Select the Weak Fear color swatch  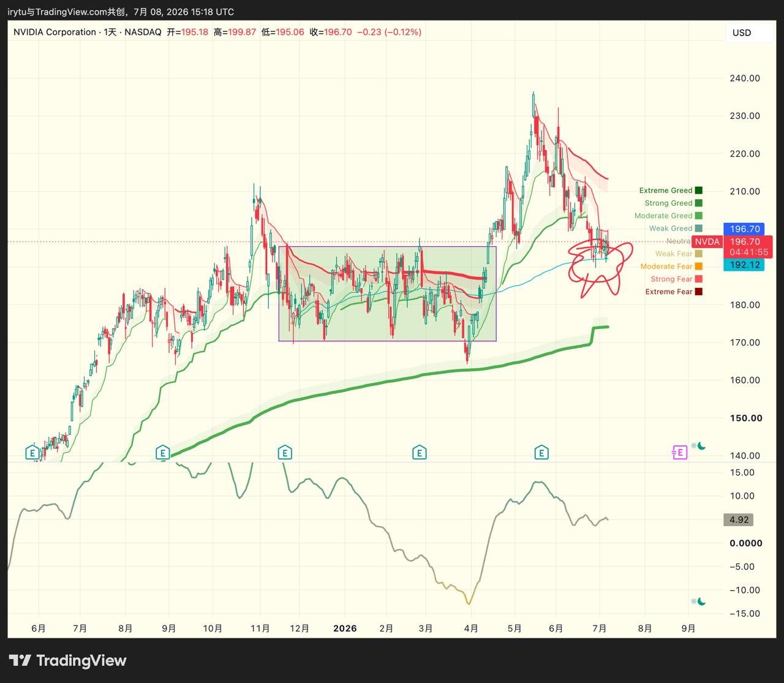point(699,254)
